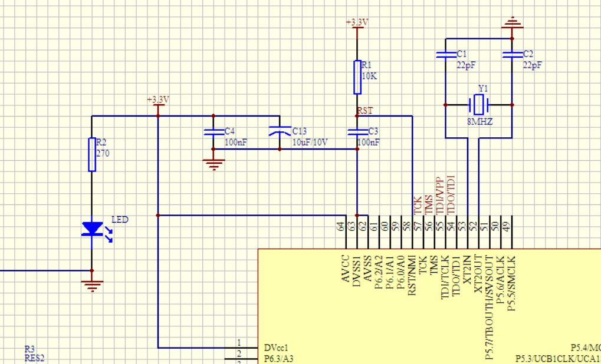Click the RST net label
Viewport: 601px width, 364px height.
click(365, 111)
